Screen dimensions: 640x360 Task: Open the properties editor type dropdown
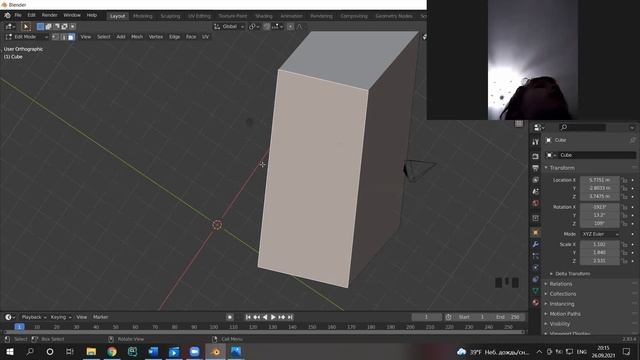tap(539, 128)
